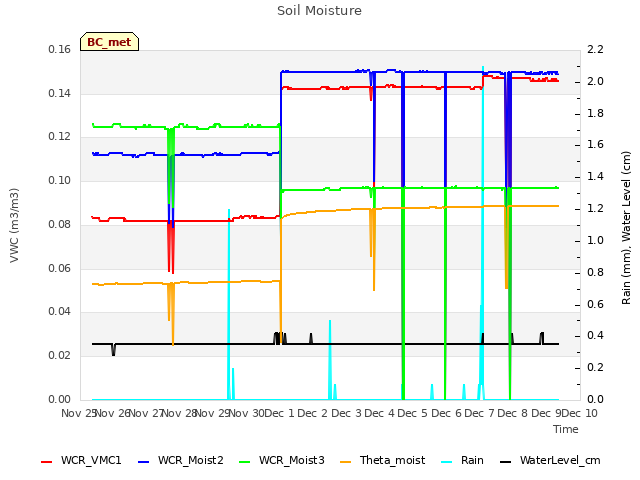Click the Dec 7 date tick label
This screenshot has width=640, height=480.
tap(480, 413)
